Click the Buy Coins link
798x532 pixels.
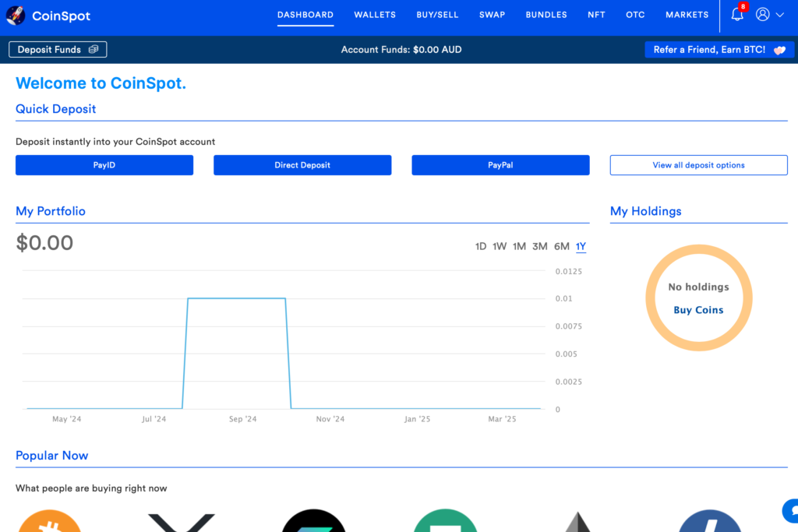coord(698,310)
